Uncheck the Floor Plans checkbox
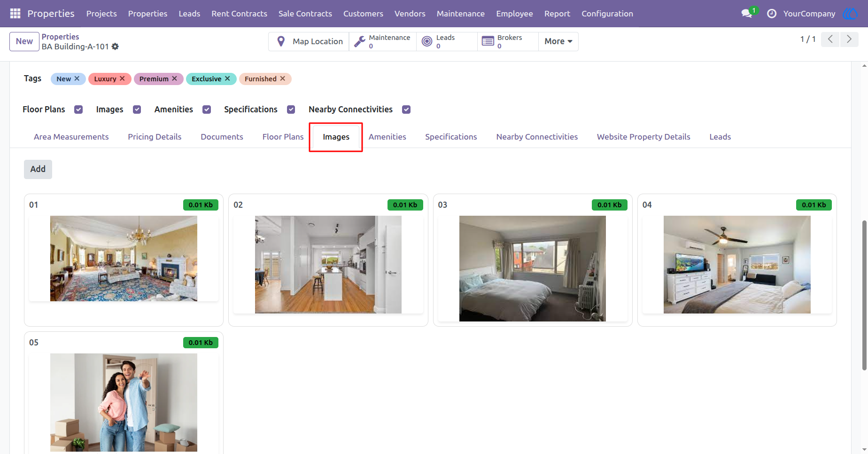Viewport: 868px width, 454px height. coord(78,110)
